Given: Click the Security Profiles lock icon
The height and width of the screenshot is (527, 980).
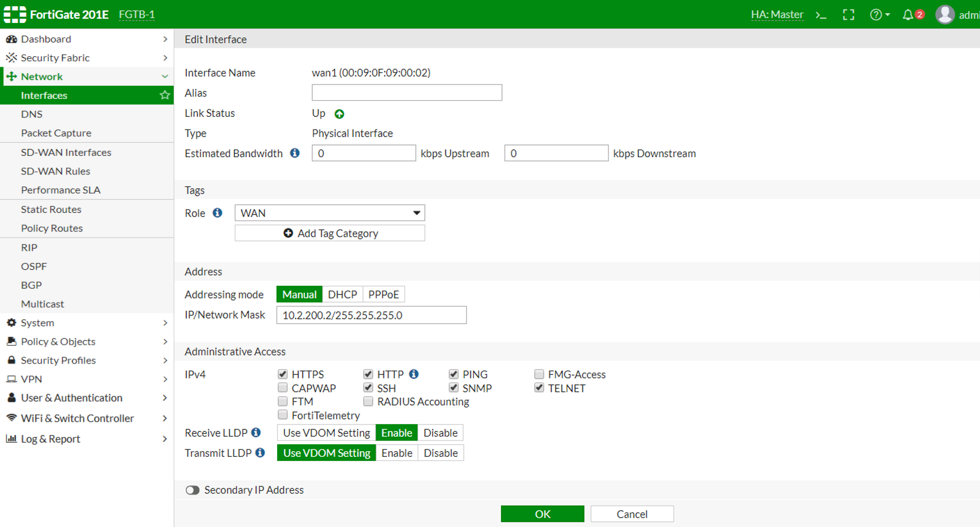Looking at the screenshot, I should tap(12, 360).
